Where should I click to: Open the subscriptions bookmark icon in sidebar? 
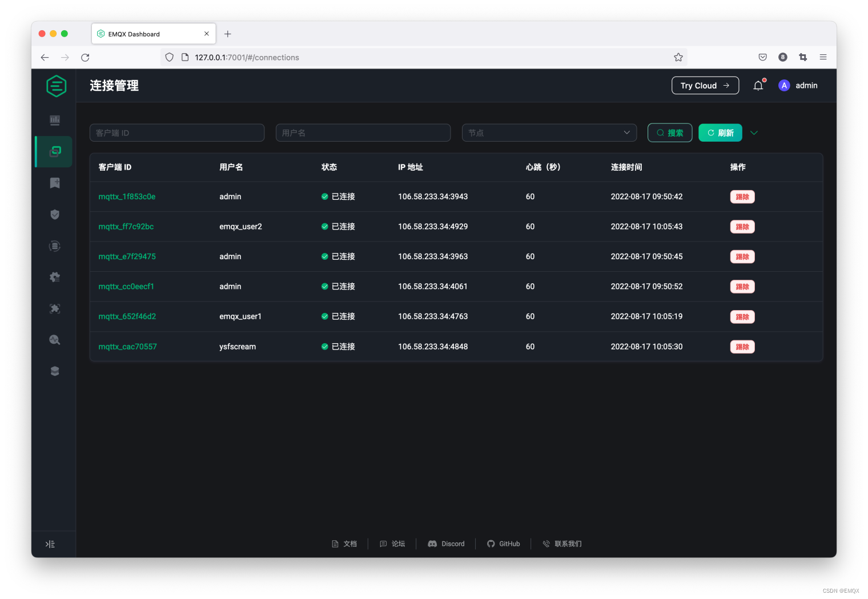54,183
